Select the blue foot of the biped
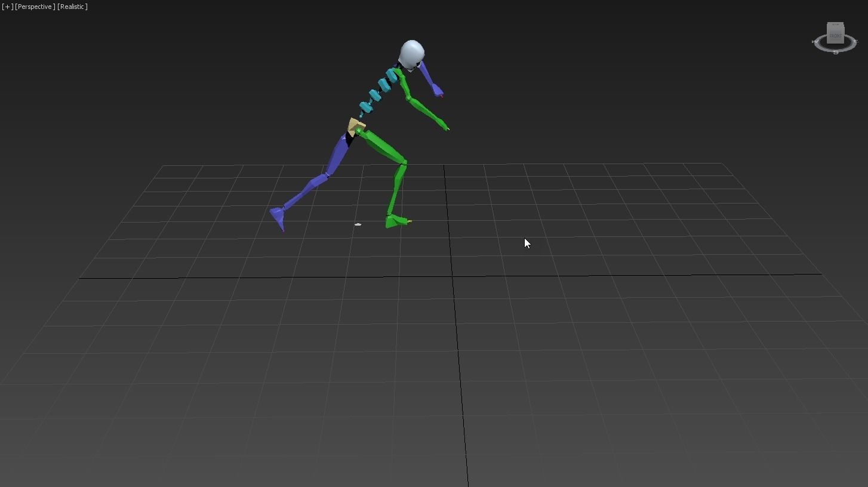This screenshot has height=487, width=868. coord(278,217)
